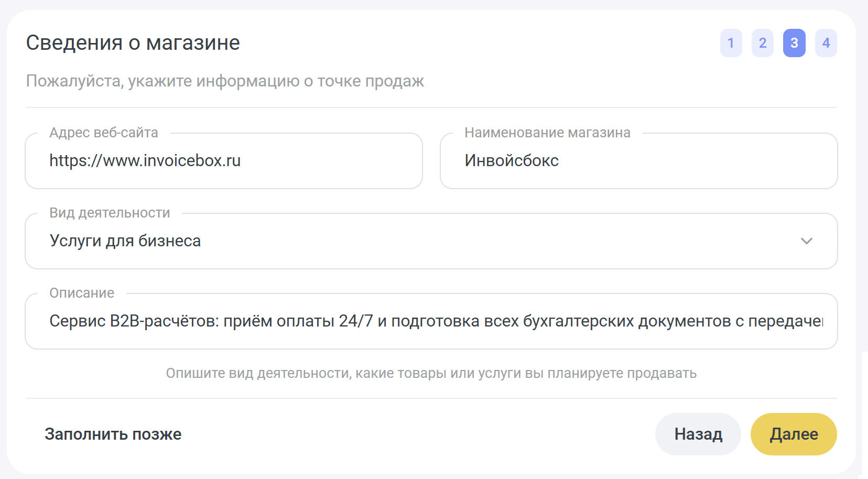Click the 'Инвойсбокс' store name text

click(x=512, y=161)
